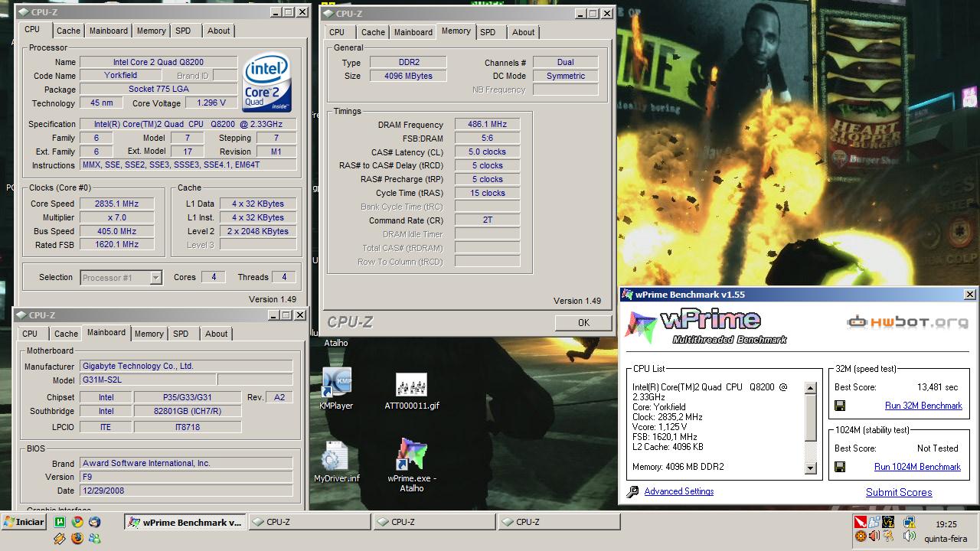Image resolution: width=980 pixels, height=551 pixels.
Task: Run the 32M Benchmark speed test
Action: pos(923,406)
